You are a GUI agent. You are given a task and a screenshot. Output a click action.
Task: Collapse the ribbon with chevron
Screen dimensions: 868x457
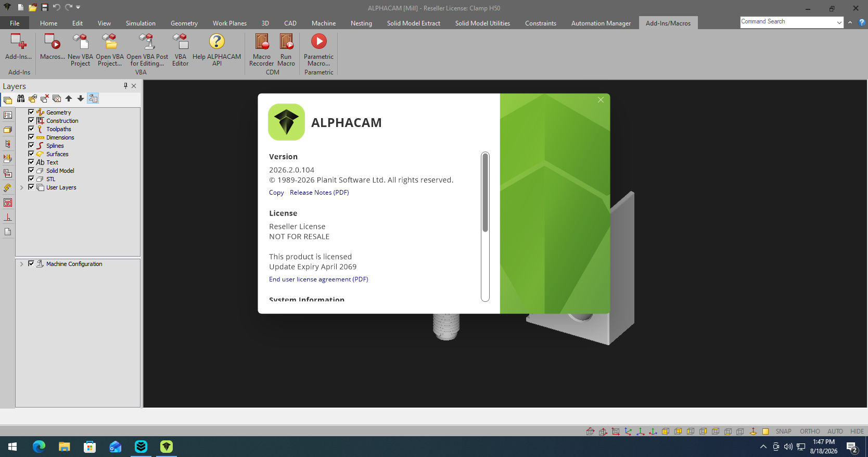850,22
